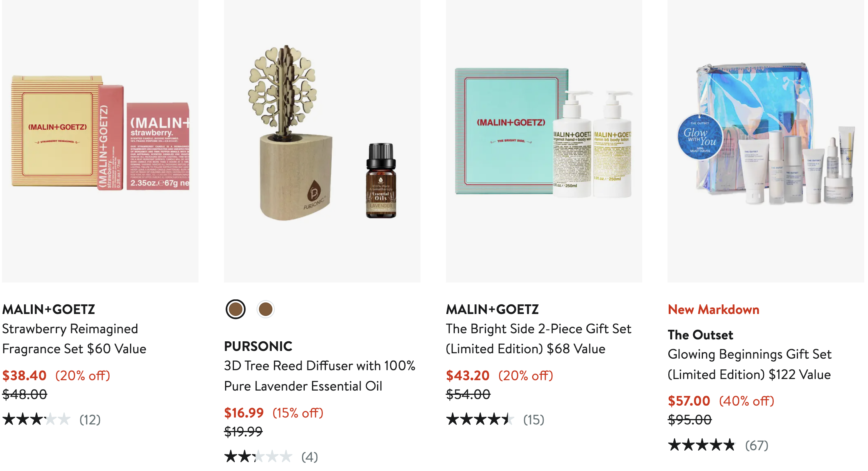Open the Strawberry Reimagined Fragrance Set image
The width and height of the screenshot is (868, 471).
[100, 141]
